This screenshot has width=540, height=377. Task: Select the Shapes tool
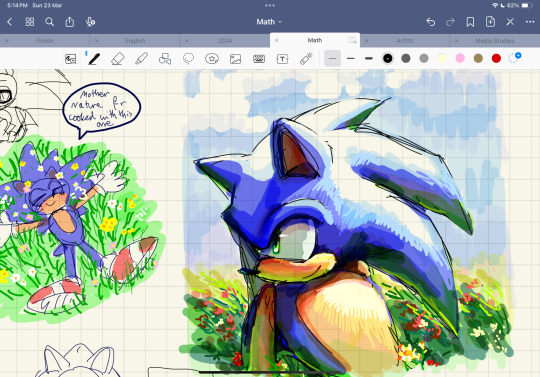165,59
